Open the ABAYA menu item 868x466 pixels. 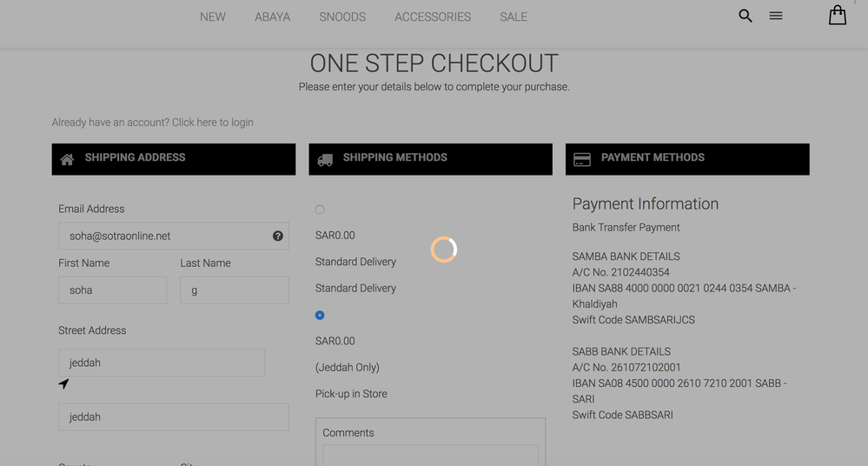[x=272, y=17]
